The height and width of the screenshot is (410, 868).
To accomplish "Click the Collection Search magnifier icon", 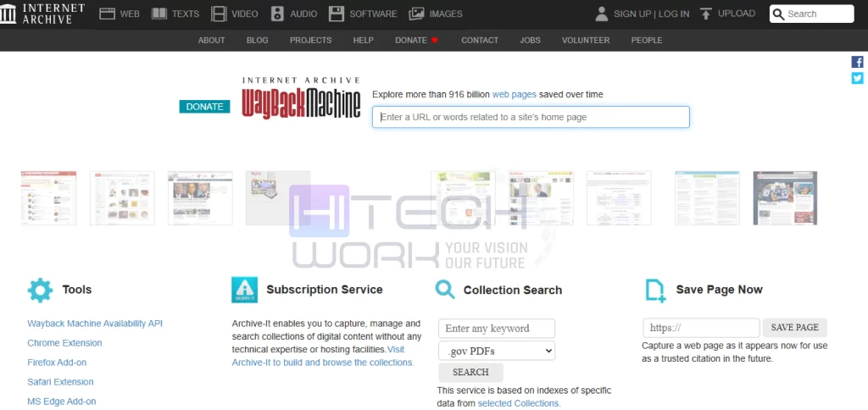I will (444, 290).
